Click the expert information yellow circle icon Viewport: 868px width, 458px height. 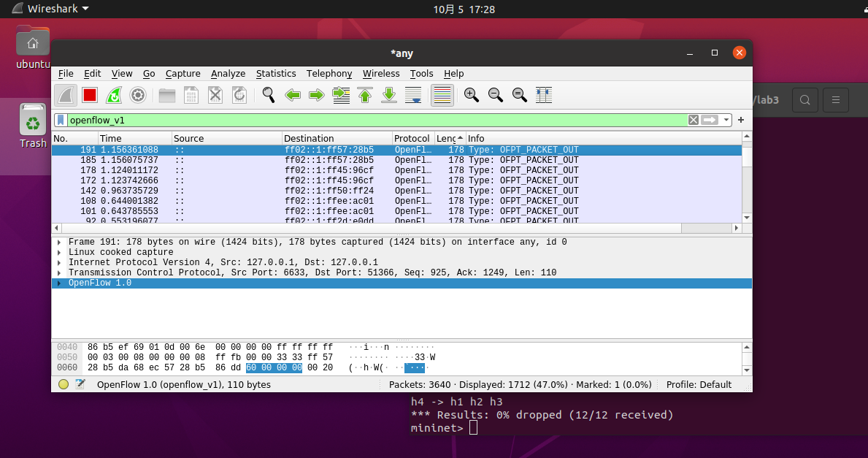[64, 384]
